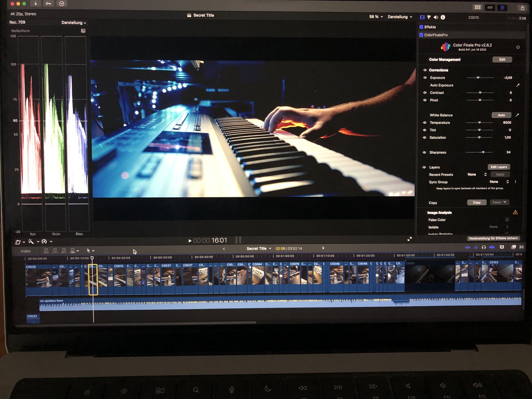Toggle video skimming in the timeline
The height and width of the screenshot is (399, 532).
[x=468, y=247]
